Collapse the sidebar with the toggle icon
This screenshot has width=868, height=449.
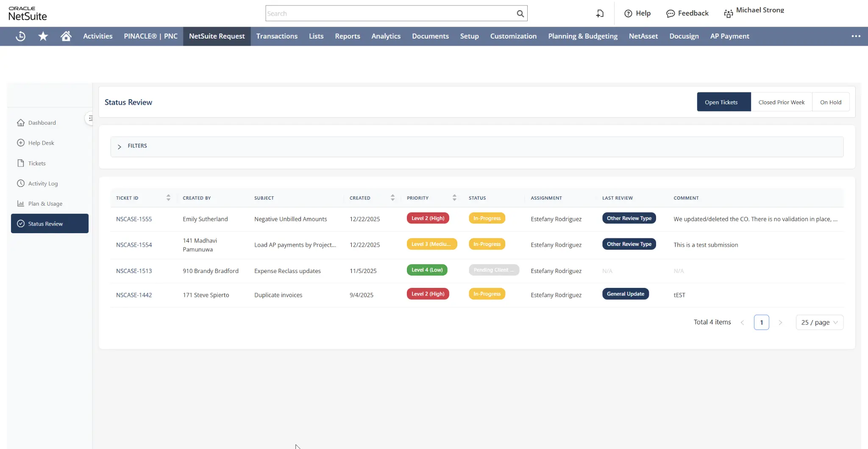(x=90, y=118)
